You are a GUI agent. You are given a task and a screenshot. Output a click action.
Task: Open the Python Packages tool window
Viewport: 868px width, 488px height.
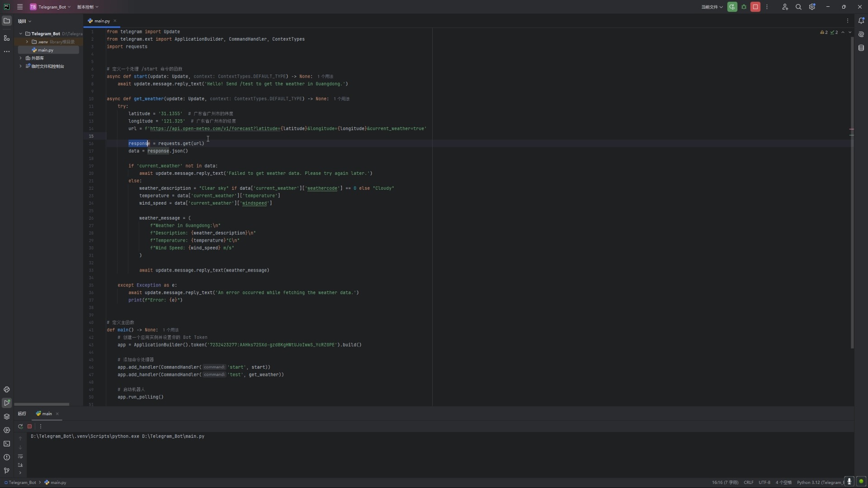coord(7,417)
